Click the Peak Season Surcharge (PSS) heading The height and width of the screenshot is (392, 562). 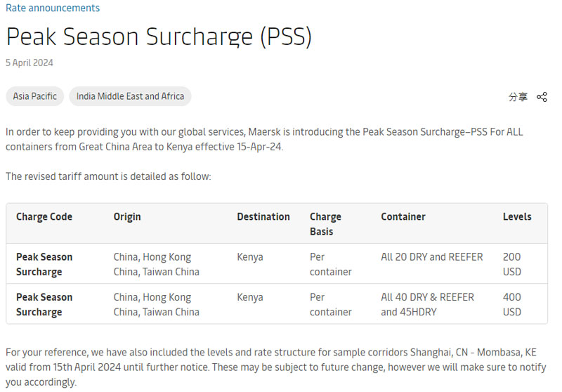tap(159, 37)
